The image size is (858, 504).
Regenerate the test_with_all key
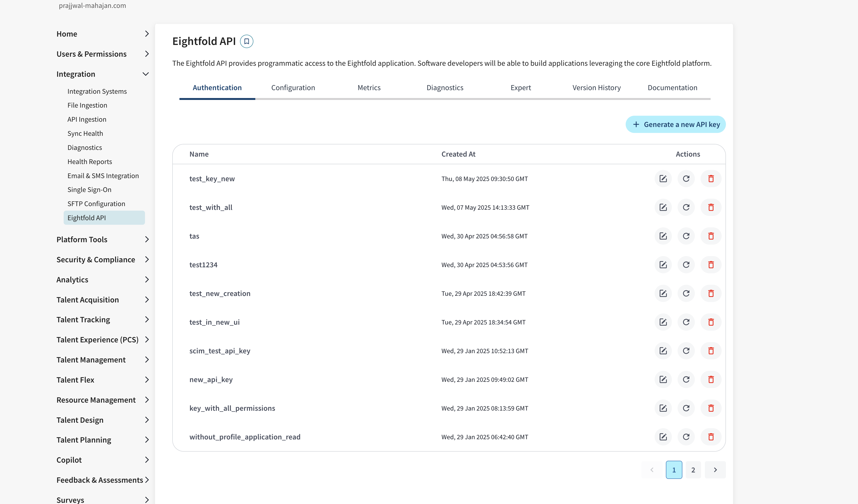tap(686, 207)
